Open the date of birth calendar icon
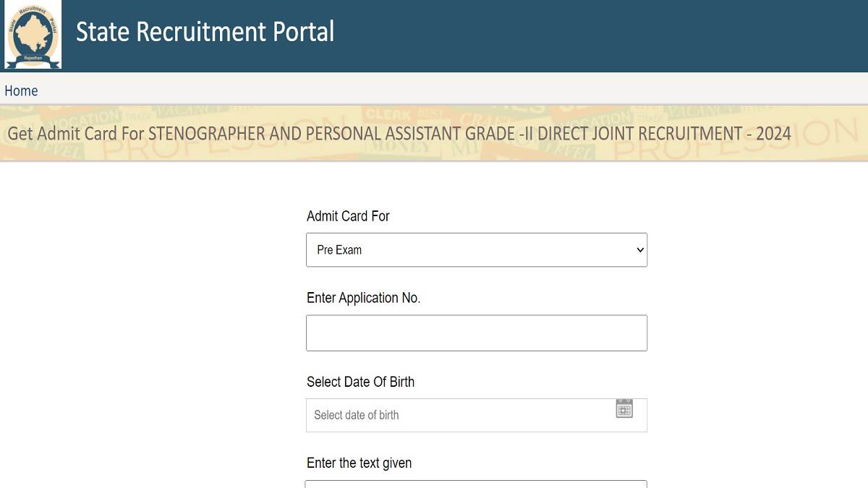Screen dimensions: 868x488 tap(624, 408)
